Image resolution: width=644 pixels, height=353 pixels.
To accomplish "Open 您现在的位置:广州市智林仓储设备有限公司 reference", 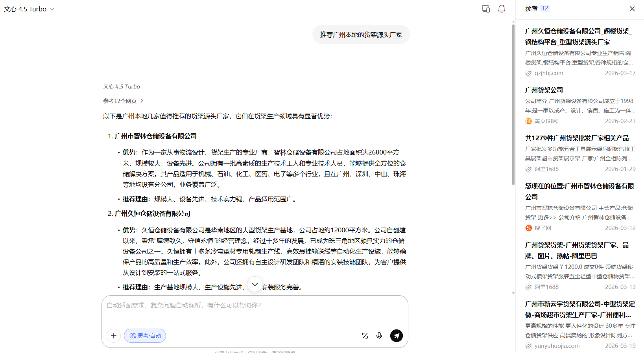I will 579,191.
